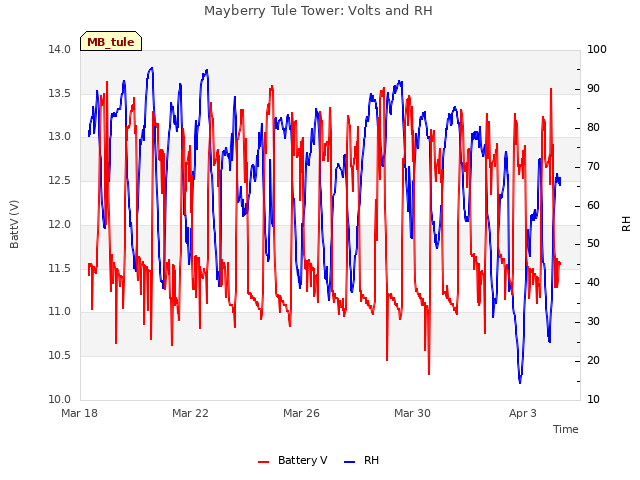Viewport: 640px width, 480px height.
Task: Click the Mar 22 x-axis tick label
Action: [190, 413]
